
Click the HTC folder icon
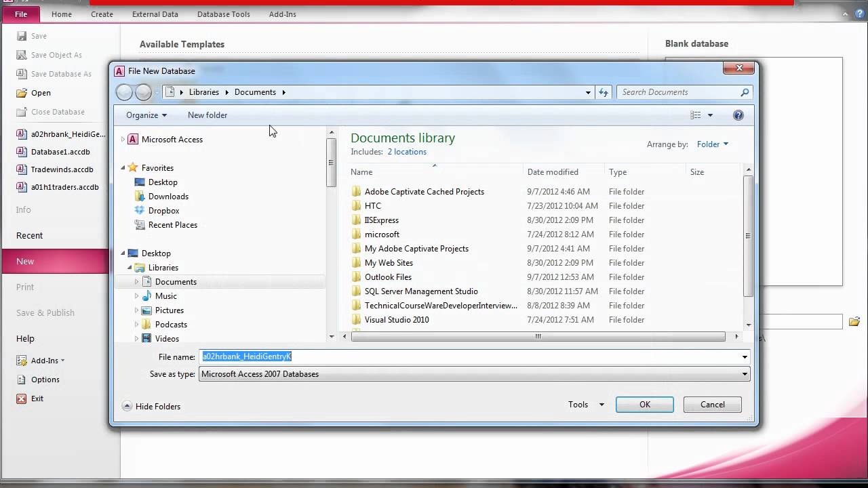[x=357, y=205]
